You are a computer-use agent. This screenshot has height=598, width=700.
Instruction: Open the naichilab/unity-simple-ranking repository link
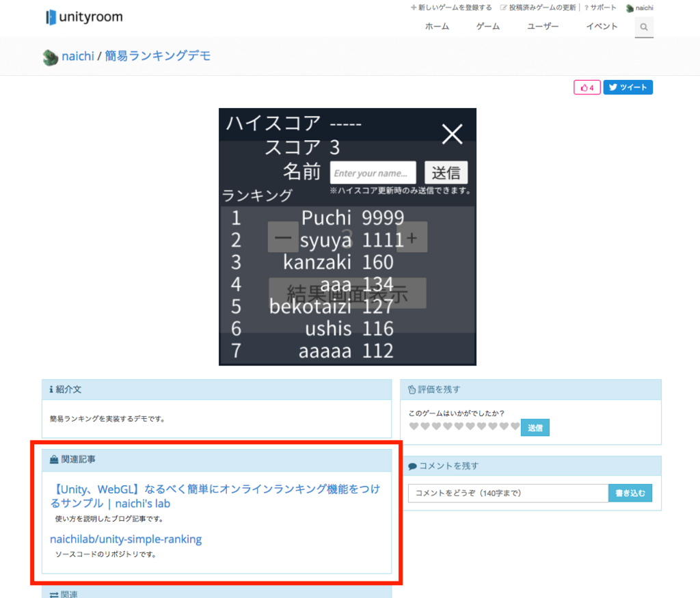126,539
